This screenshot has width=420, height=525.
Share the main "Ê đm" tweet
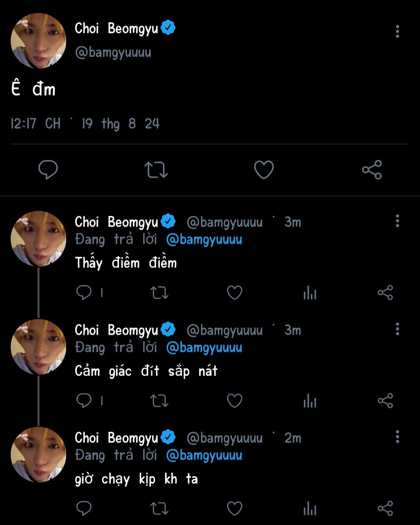point(372,170)
